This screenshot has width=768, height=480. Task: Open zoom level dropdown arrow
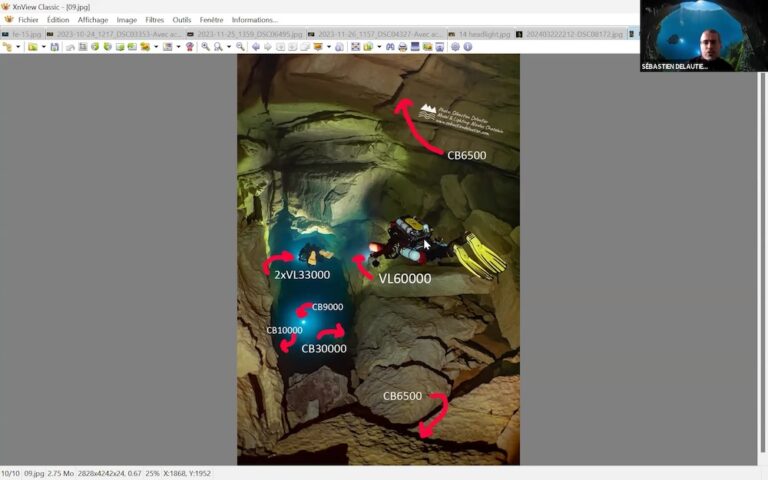coord(228,47)
